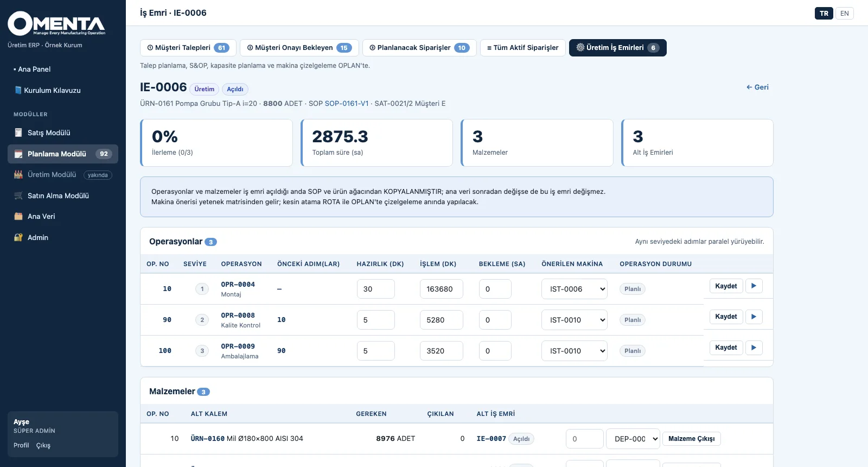Screen dimensions: 868x467
Task: Open the Müşteri Talepleri tab
Action: pyautogui.click(x=188, y=48)
